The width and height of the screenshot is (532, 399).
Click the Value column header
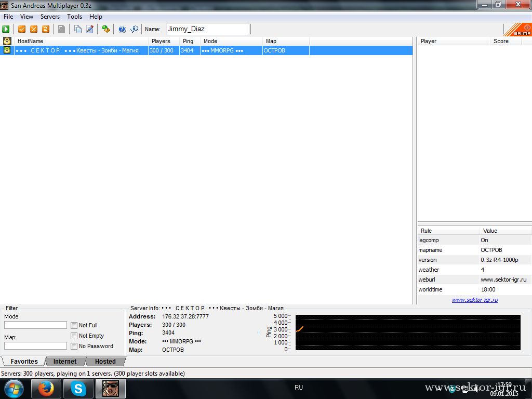pyautogui.click(x=505, y=231)
